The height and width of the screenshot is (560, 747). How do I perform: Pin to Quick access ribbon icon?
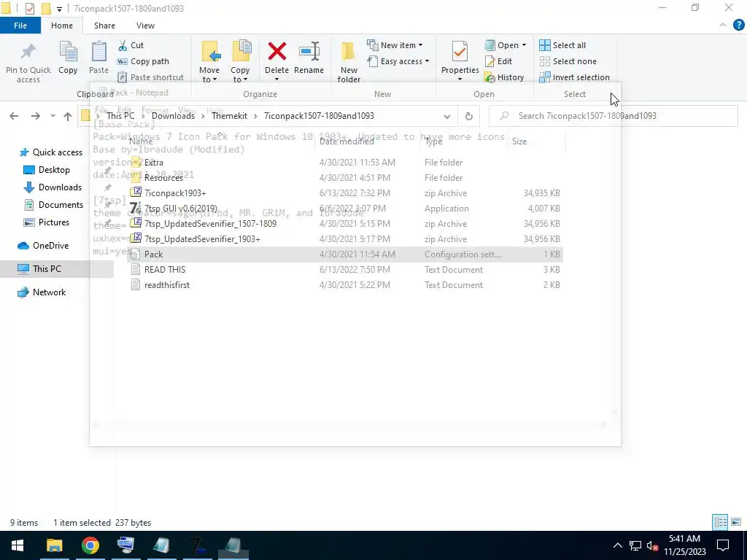(28, 63)
